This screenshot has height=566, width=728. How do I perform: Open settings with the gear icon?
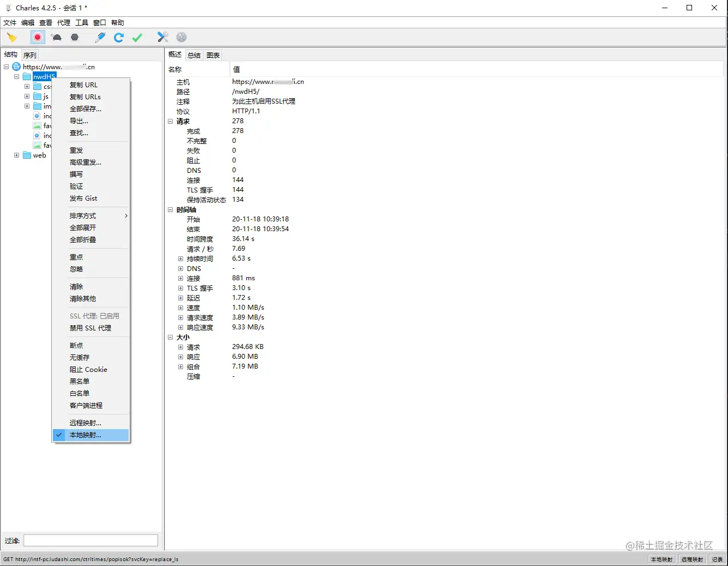(x=181, y=37)
